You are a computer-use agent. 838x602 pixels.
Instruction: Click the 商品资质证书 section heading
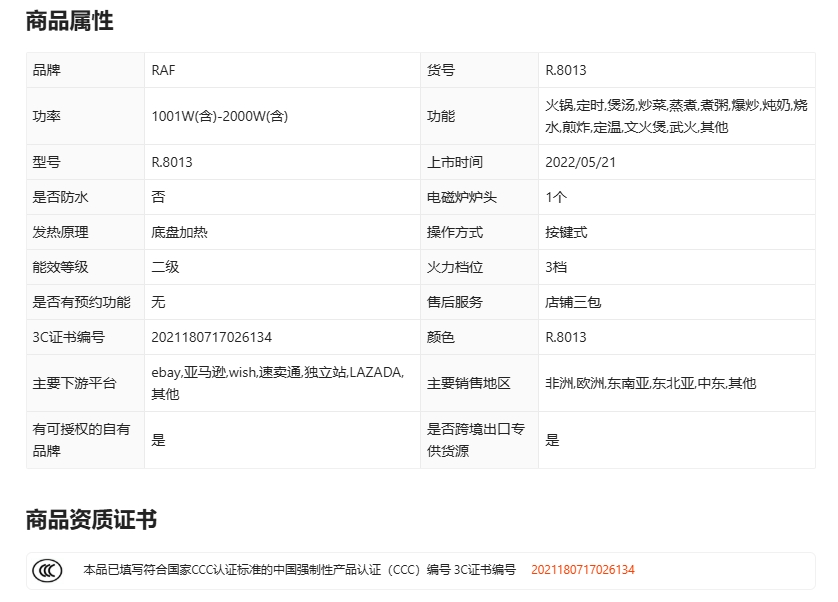pyautogui.click(x=91, y=520)
